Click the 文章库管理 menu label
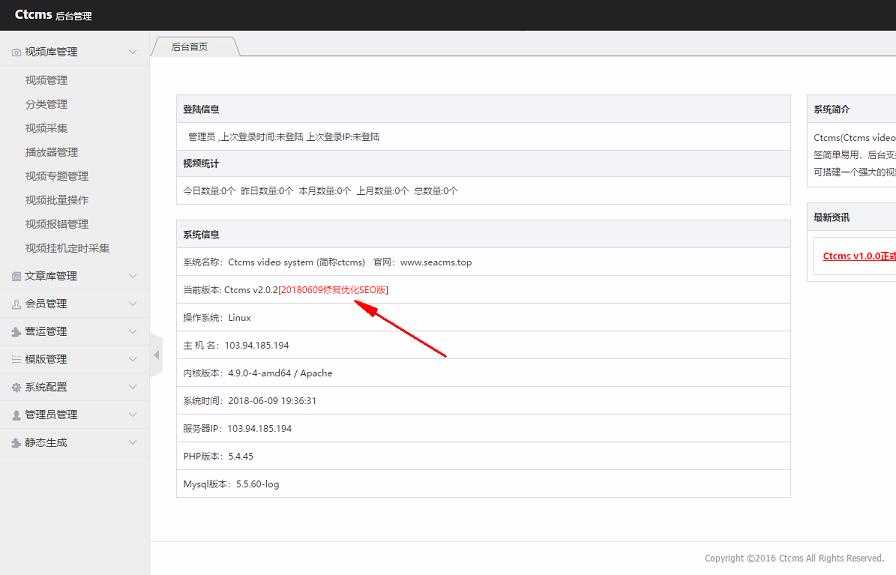This screenshot has height=575, width=896. click(51, 276)
